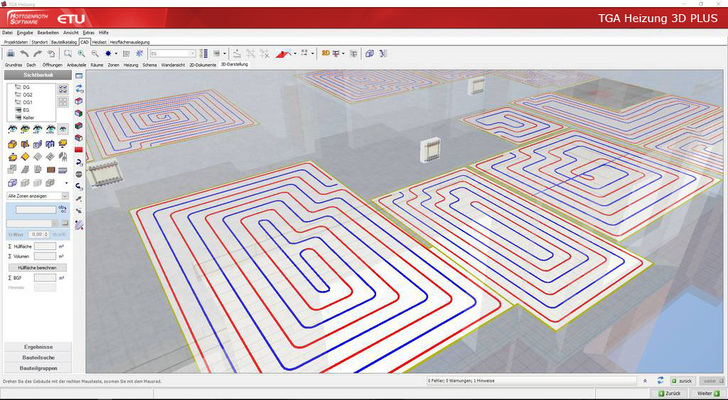Switch to the Heizlast tab
Screen dimensions: 728x400
click(x=98, y=42)
